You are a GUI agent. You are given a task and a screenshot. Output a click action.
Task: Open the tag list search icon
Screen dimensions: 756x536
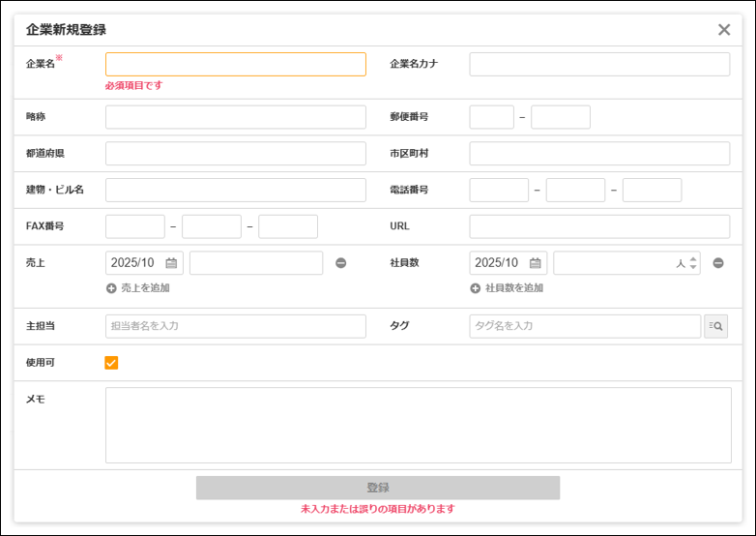point(715,326)
